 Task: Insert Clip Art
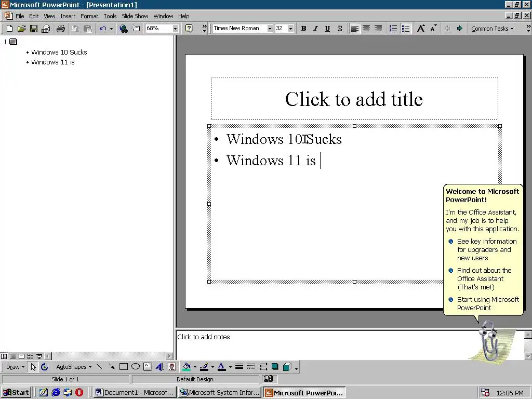coord(171,367)
